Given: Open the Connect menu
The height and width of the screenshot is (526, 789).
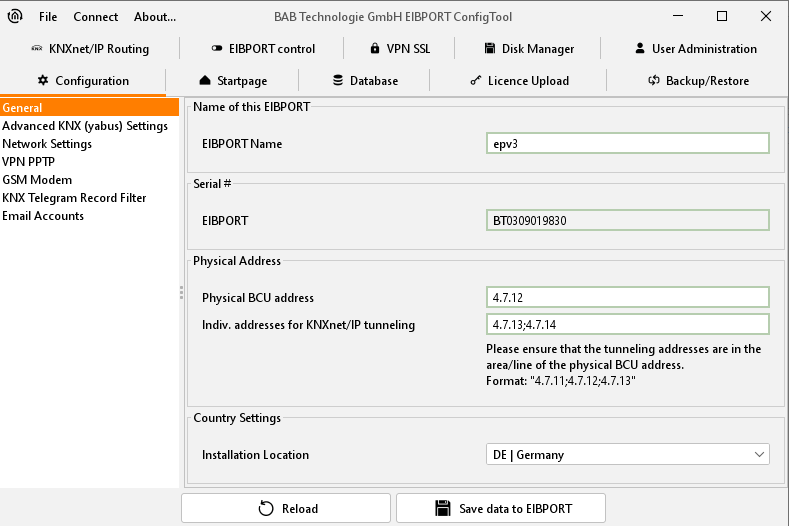Looking at the screenshot, I should pos(95,17).
